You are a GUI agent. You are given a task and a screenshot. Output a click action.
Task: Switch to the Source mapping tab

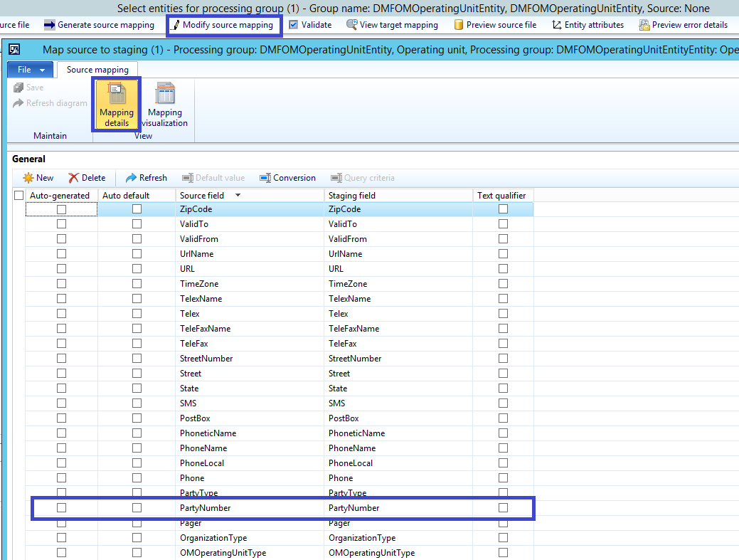pos(97,69)
